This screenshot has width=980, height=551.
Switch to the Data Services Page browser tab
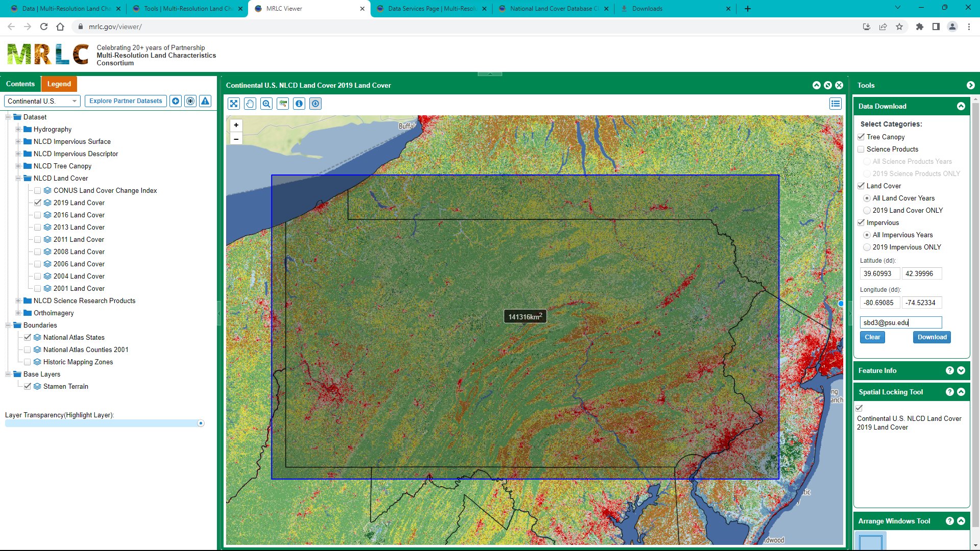click(432, 9)
